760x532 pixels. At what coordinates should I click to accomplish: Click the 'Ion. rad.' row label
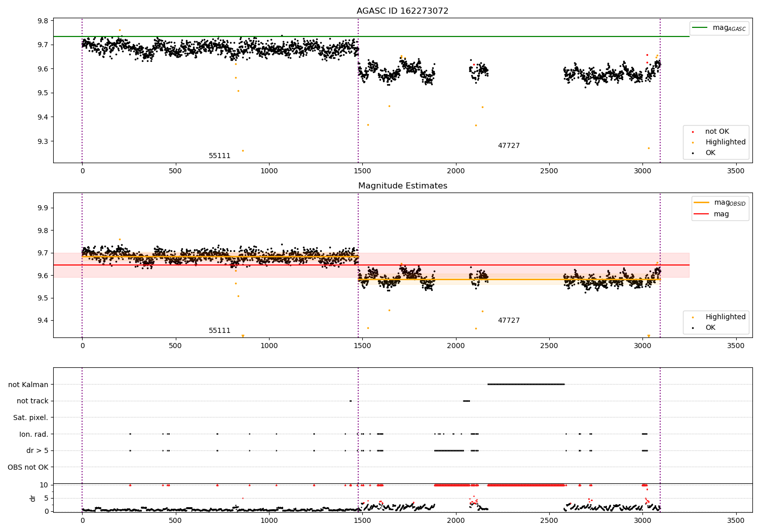pyautogui.click(x=34, y=434)
